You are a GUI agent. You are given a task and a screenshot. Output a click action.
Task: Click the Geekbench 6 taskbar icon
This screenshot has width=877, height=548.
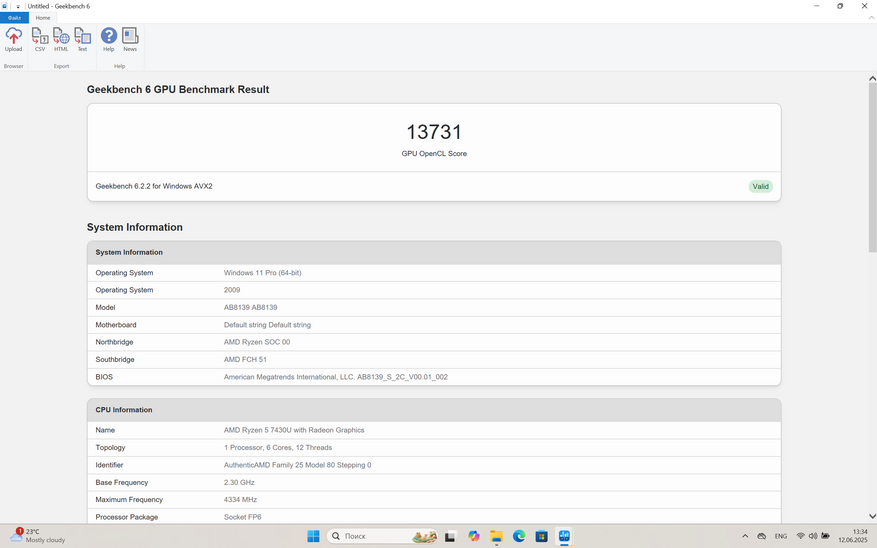564,537
